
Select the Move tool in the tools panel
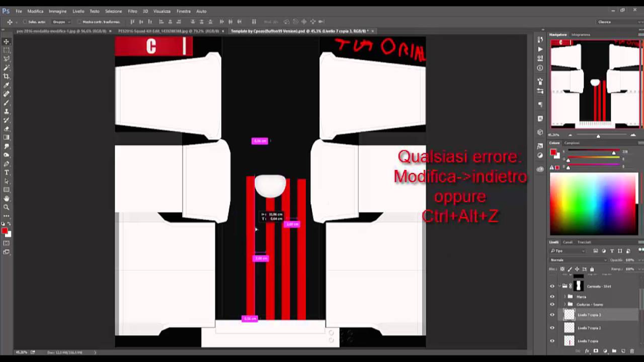[7, 42]
